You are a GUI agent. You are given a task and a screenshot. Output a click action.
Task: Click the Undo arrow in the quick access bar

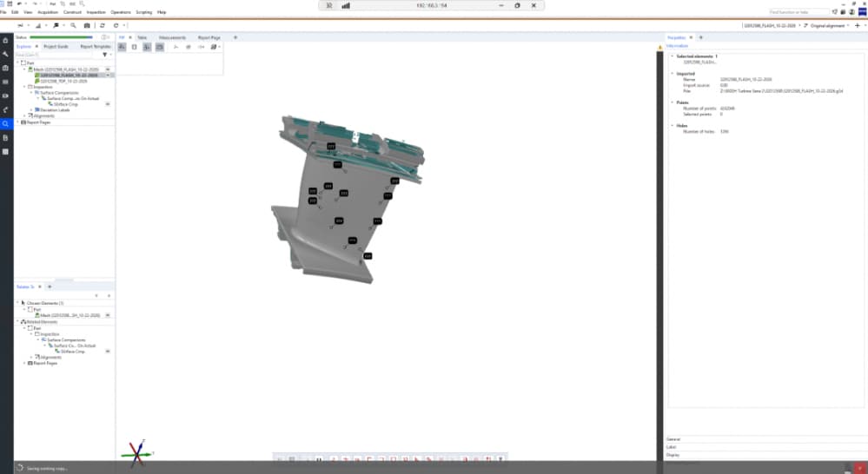pos(19,3)
